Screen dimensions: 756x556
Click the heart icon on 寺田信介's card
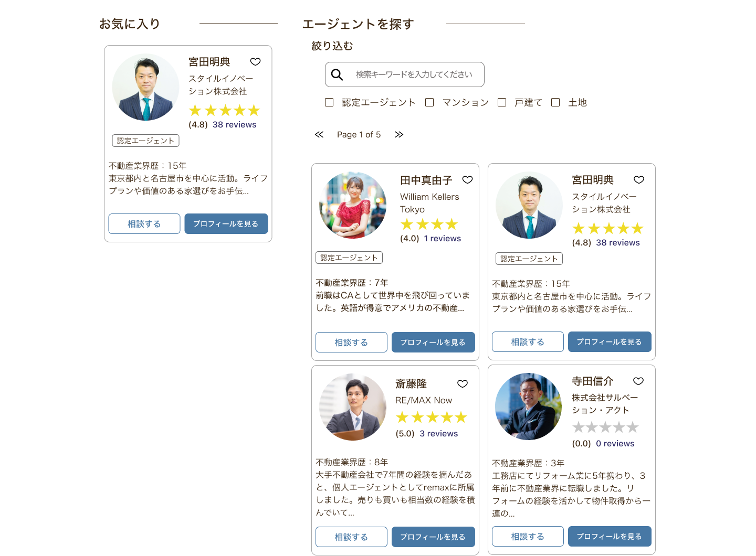(x=638, y=381)
